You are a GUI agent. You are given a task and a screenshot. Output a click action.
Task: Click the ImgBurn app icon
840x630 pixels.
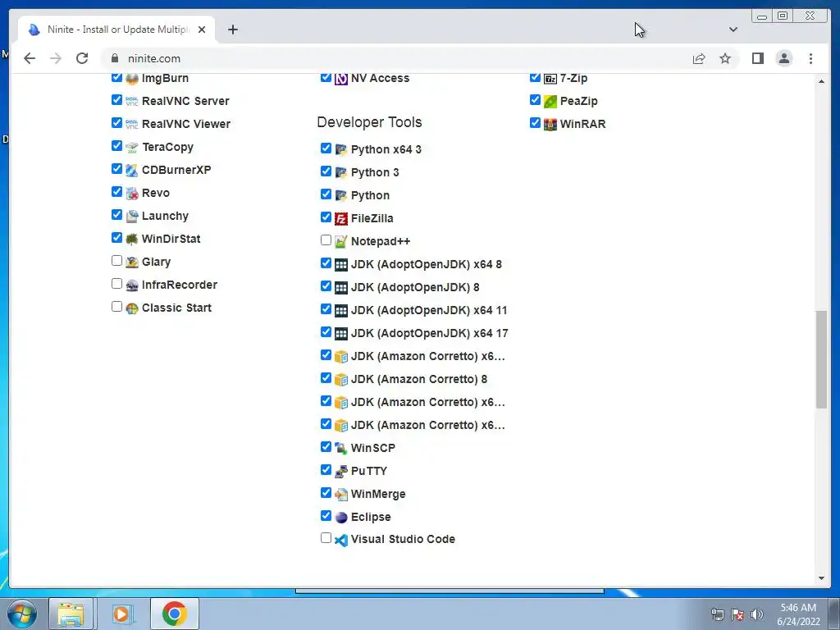pos(132,78)
